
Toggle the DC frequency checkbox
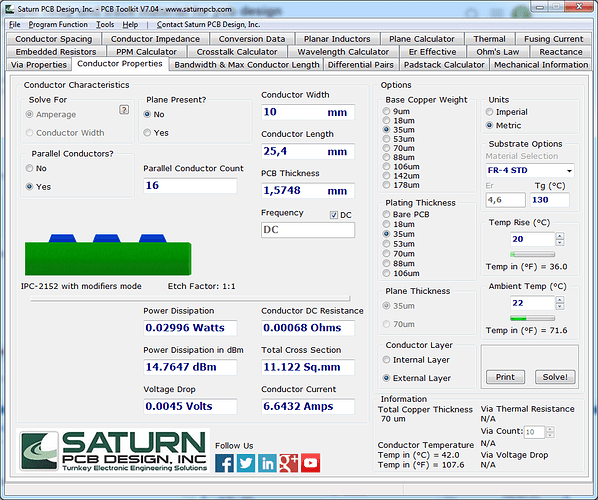point(334,215)
